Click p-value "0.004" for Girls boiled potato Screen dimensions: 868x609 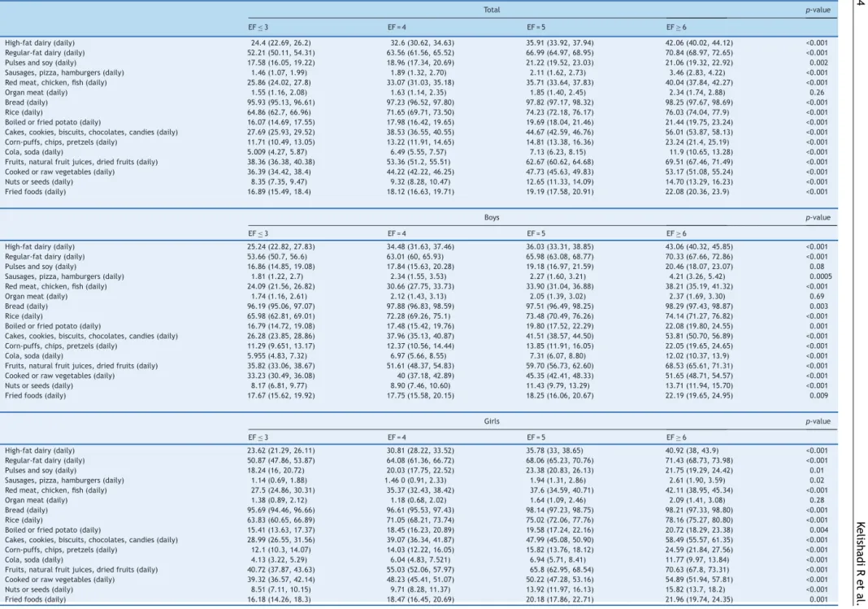(818, 530)
